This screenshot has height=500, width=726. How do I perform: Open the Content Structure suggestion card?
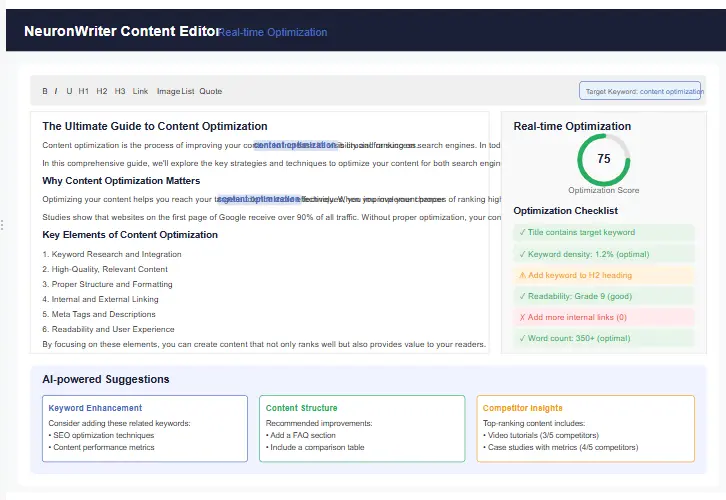click(x=362, y=428)
